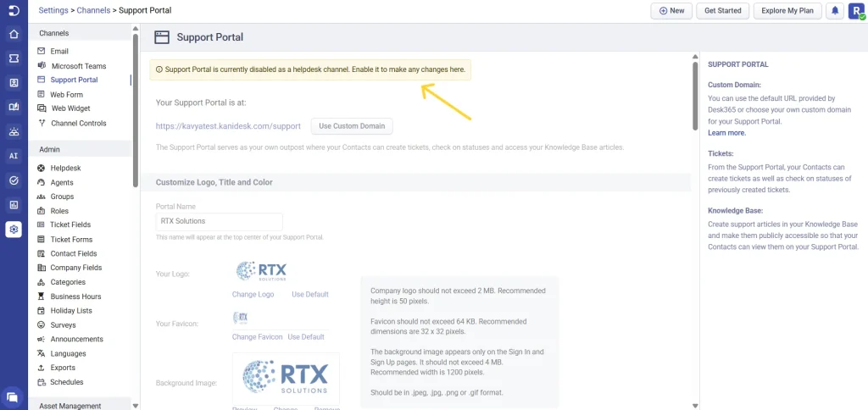Screen dimensions: 868x410
Task: Click the New button in top bar
Action: 670,11
